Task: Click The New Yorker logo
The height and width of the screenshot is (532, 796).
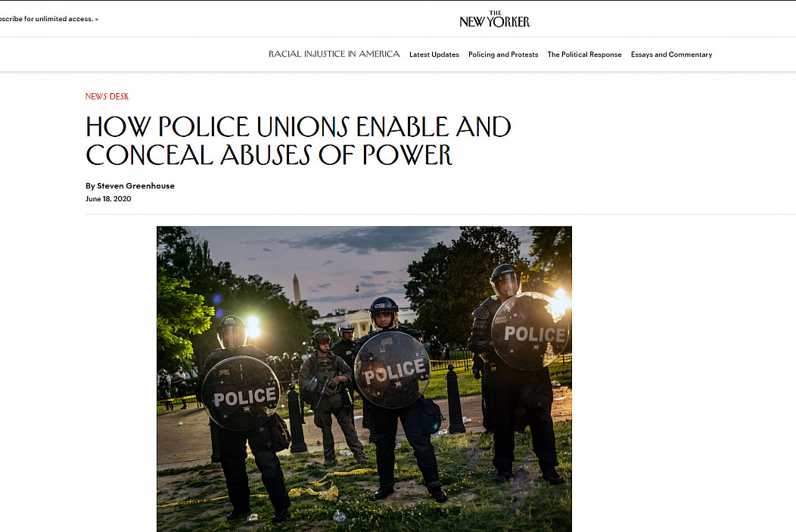Action: point(494,19)
